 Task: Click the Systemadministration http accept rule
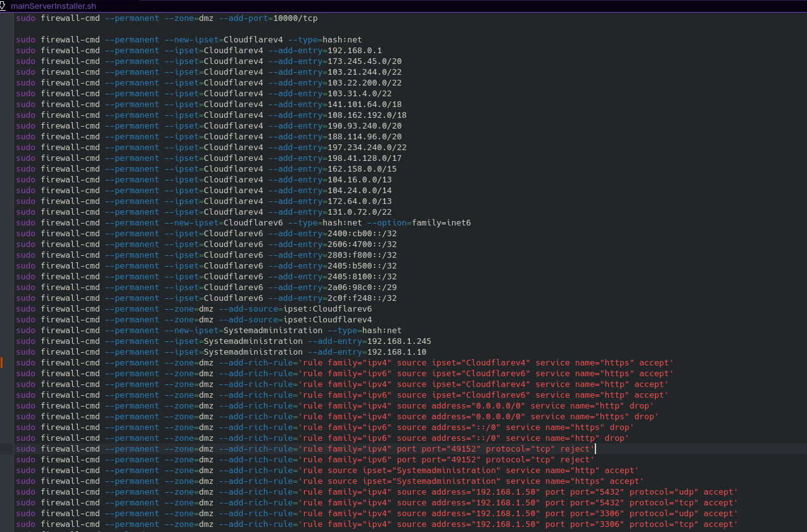[x=327, y=471]
